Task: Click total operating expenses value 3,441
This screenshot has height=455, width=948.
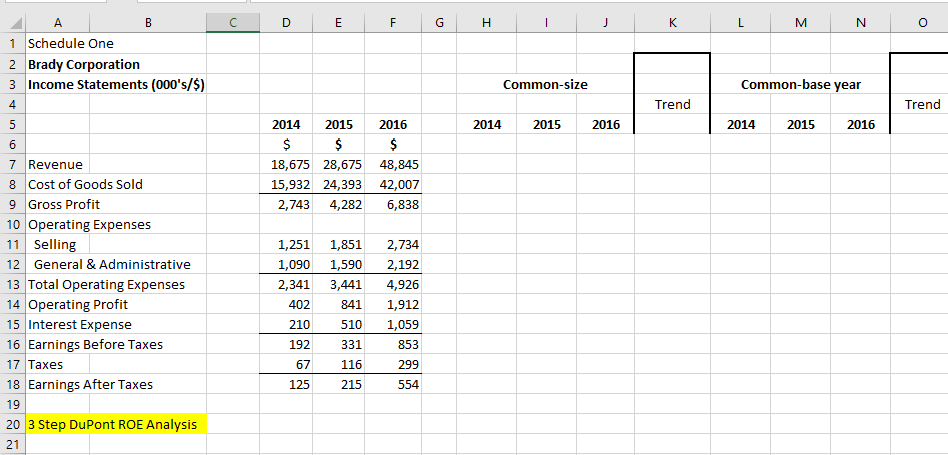Action: (x=346, y=285)
